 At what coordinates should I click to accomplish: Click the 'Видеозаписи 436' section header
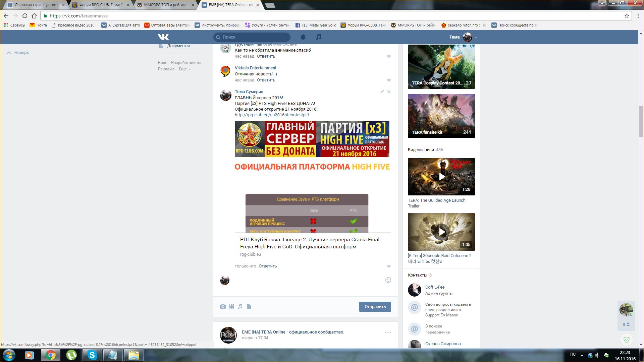(x=425, y=150)
